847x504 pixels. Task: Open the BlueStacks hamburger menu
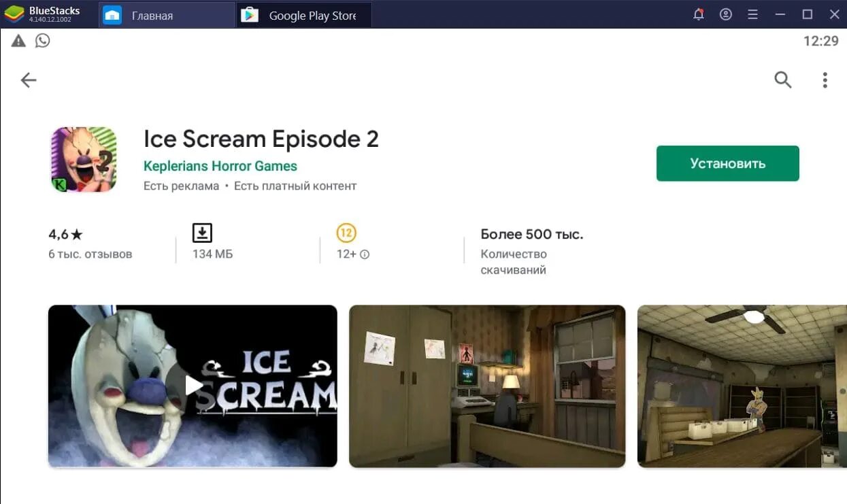pyautogui.click(x=752, y=14)
